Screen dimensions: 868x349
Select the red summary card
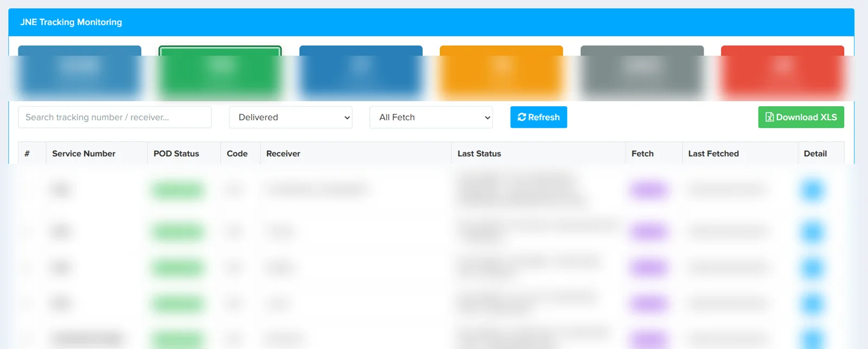pos(782,72)
